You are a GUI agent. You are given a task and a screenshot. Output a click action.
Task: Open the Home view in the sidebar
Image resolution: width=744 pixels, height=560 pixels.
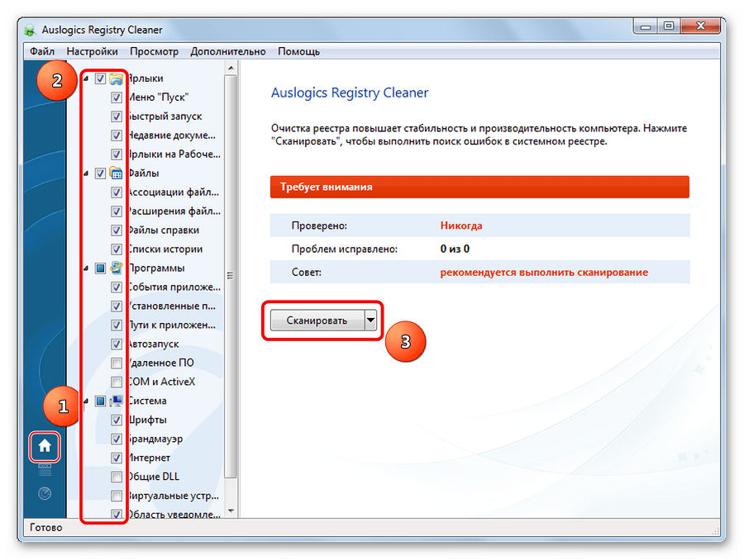(45, 446)
